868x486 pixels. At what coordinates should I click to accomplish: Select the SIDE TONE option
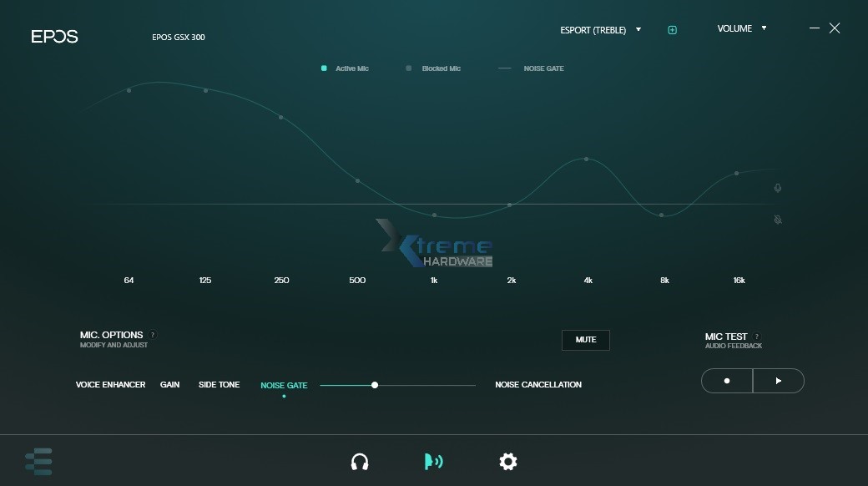(219, 385)
